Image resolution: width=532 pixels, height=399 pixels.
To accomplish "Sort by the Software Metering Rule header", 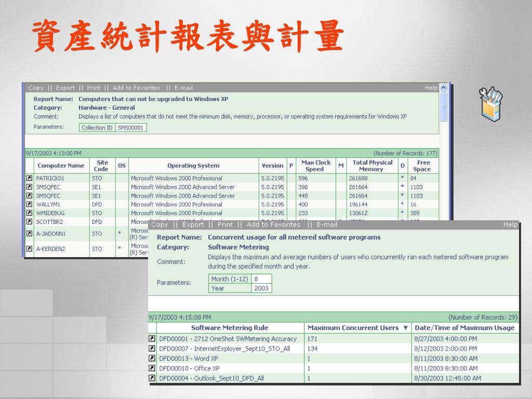I will tap(230, 328).
